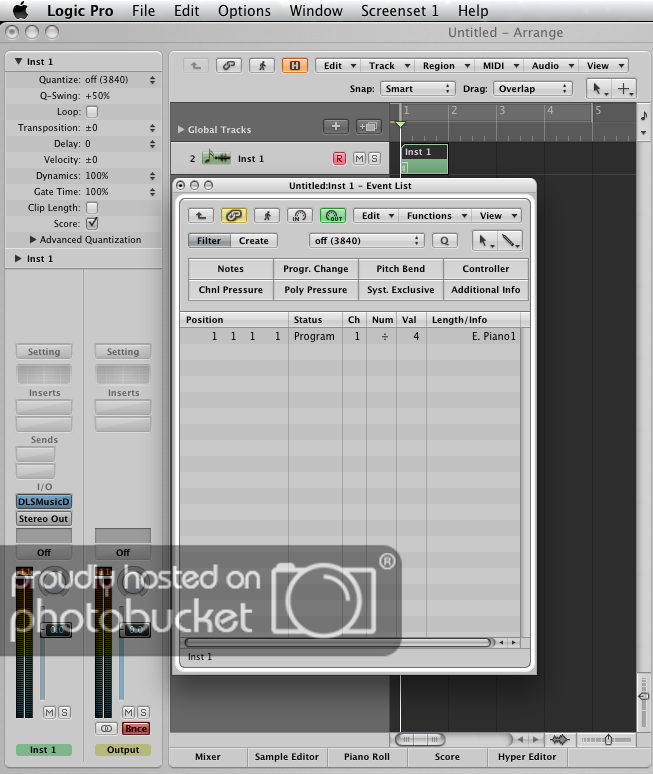Viewport: 653px width, 774px height.
Task: Open the Options menu
Action: pyautogui.click(x=244, y=10)
